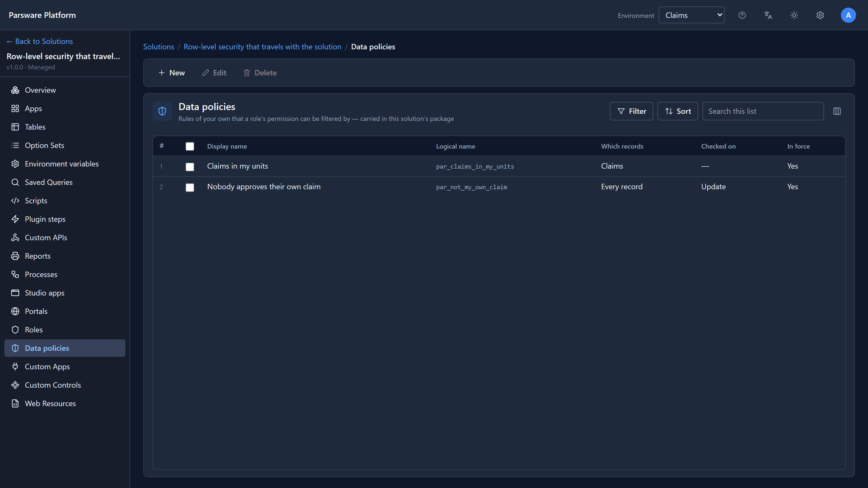Click the Saved Queries magnifier icon
This screenshot has width=868, height=488.
[15, 182]
